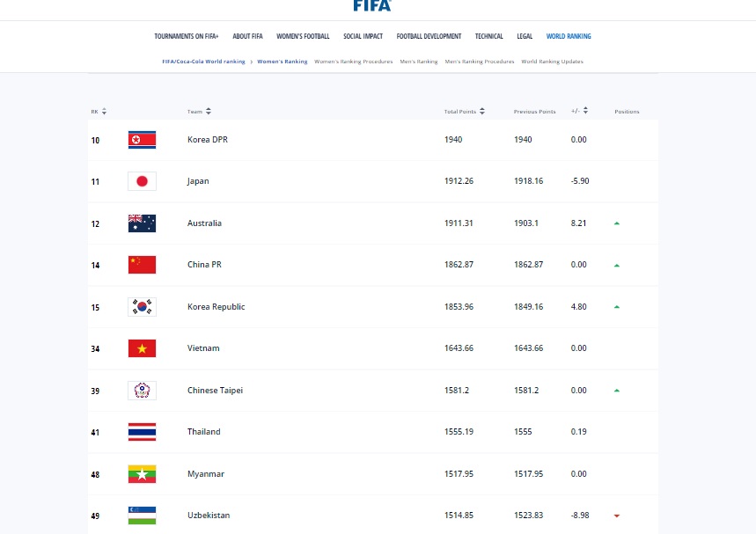Click the China PR flag icon
This screenshot has height=534, width=756.
click(x=142, y=265)
